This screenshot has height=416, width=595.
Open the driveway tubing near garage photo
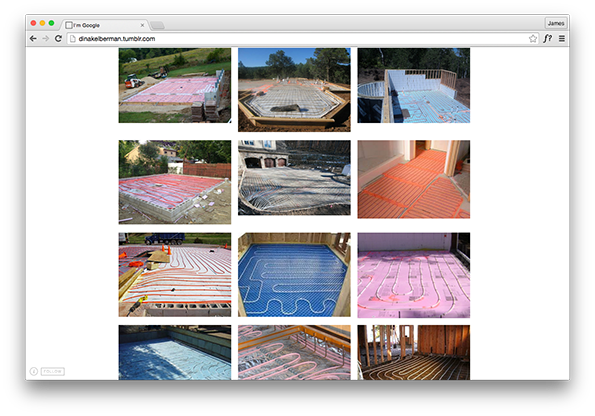coord(294,178)
